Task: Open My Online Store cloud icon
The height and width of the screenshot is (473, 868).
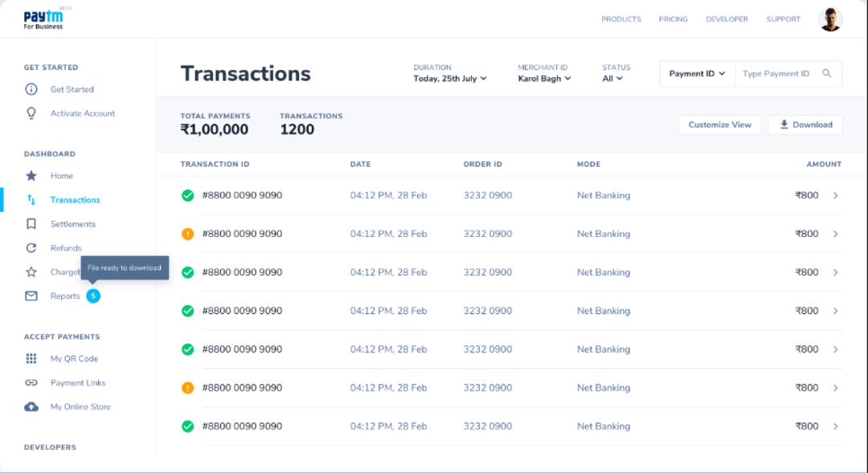Action: 30,406
